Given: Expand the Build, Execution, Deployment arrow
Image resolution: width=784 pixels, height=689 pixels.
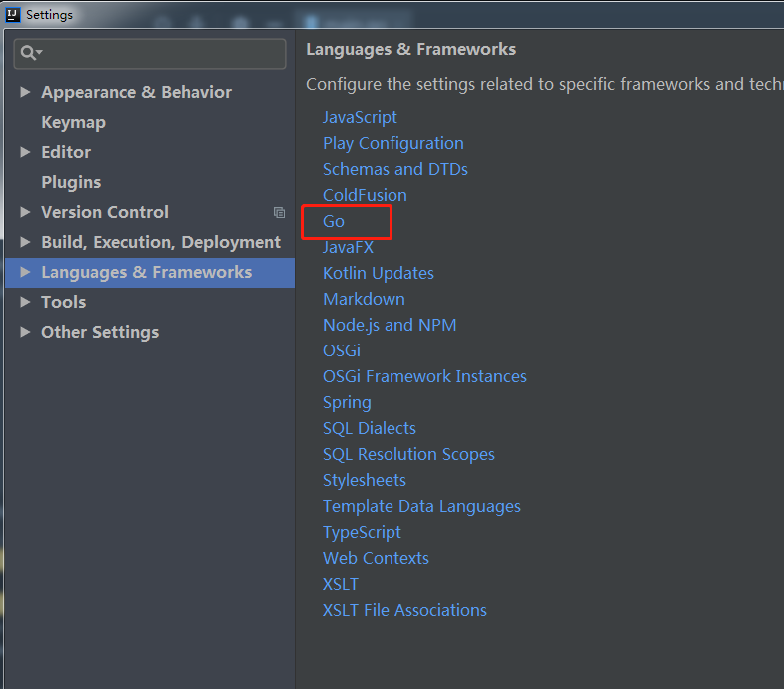Looking at the screenshot, I should pyautogui.click(x=25, y=242).
